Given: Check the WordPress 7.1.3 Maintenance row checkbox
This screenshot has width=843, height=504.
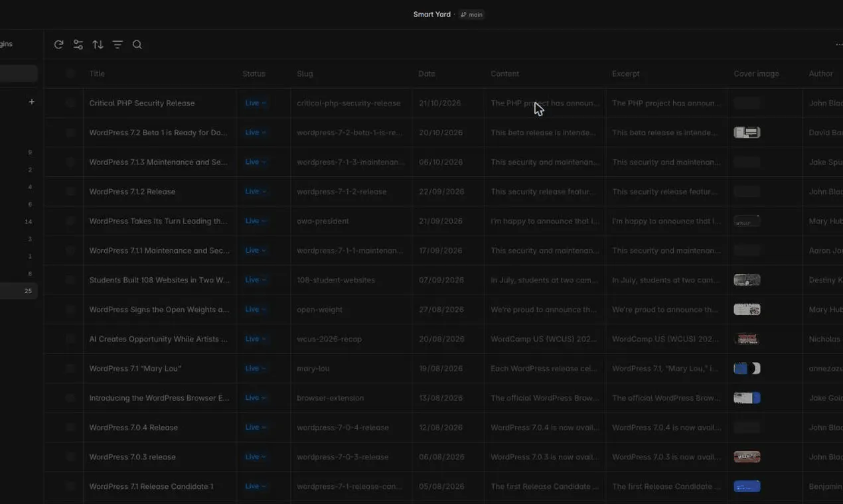Looking at the screenshot, I should point(70,162).
